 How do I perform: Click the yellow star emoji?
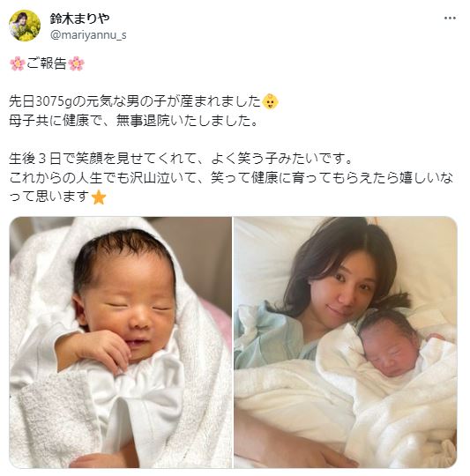(x=99, y=197)
